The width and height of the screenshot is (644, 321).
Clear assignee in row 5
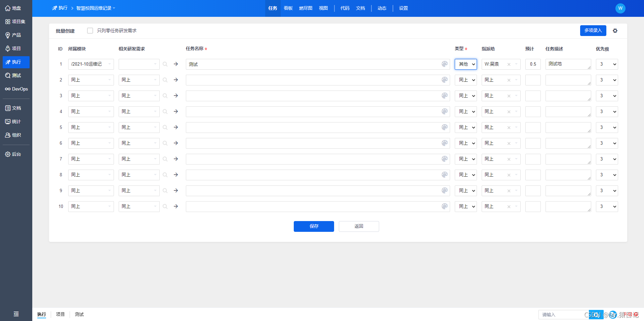pyautogui.click(x=509, y=128)
